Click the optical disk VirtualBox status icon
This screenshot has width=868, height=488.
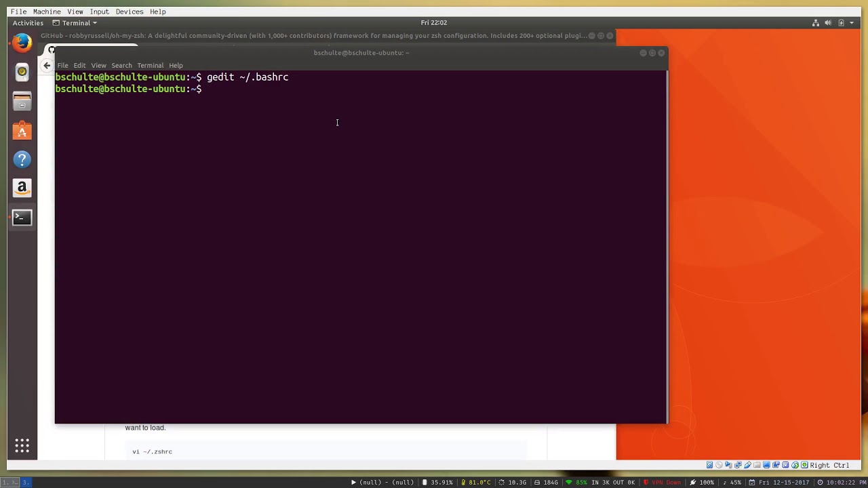pos(719,465)
